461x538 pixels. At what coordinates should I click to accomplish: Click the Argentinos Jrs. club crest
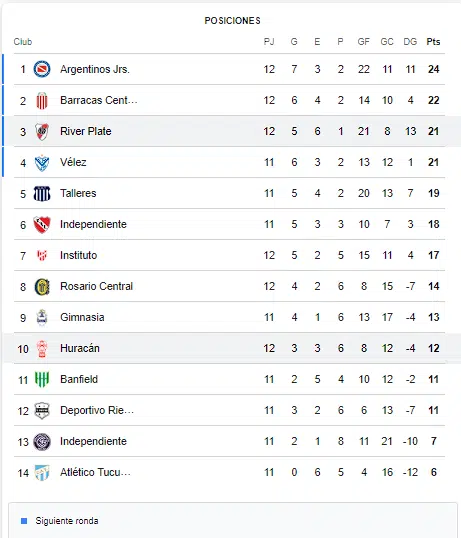click(x=42, y=69)
